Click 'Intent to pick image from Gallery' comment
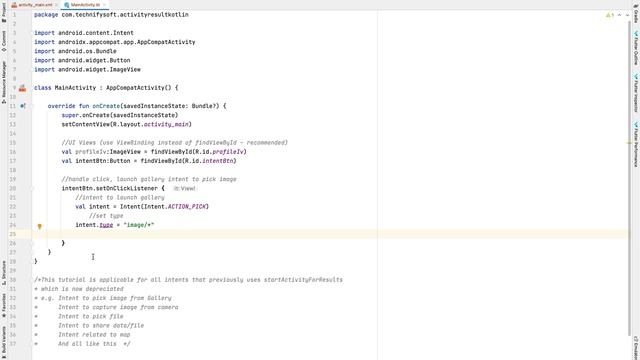Screen dimensions: 640x360 coord(115,298)
